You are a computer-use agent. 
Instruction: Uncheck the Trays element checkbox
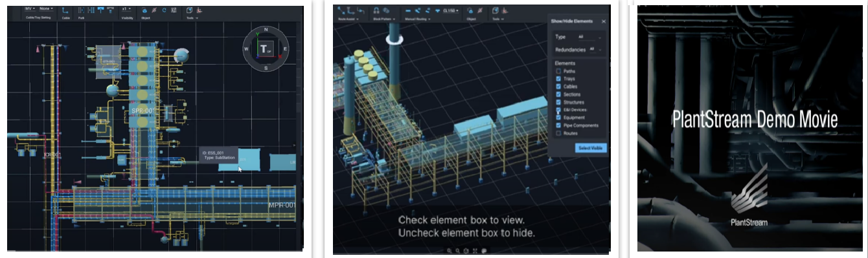coord(558,79)
